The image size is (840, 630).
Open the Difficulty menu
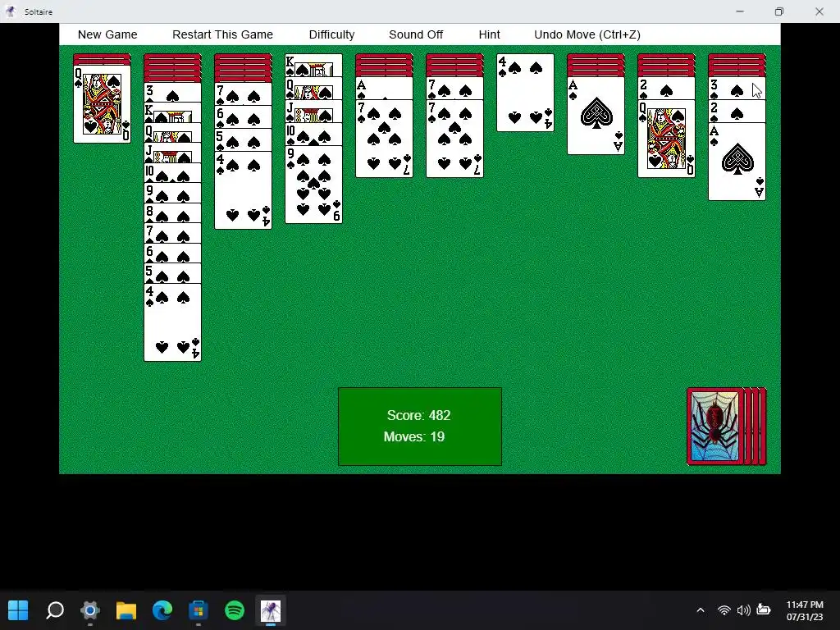[331, 34]
